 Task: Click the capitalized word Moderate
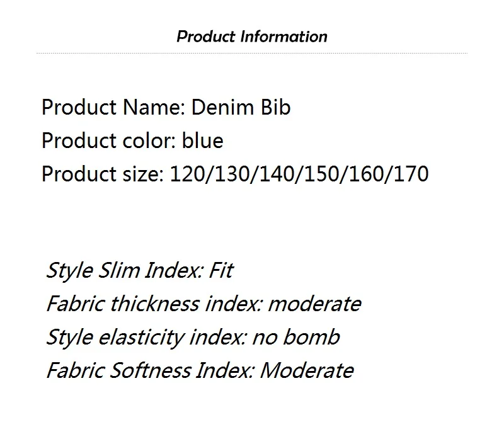307,370
